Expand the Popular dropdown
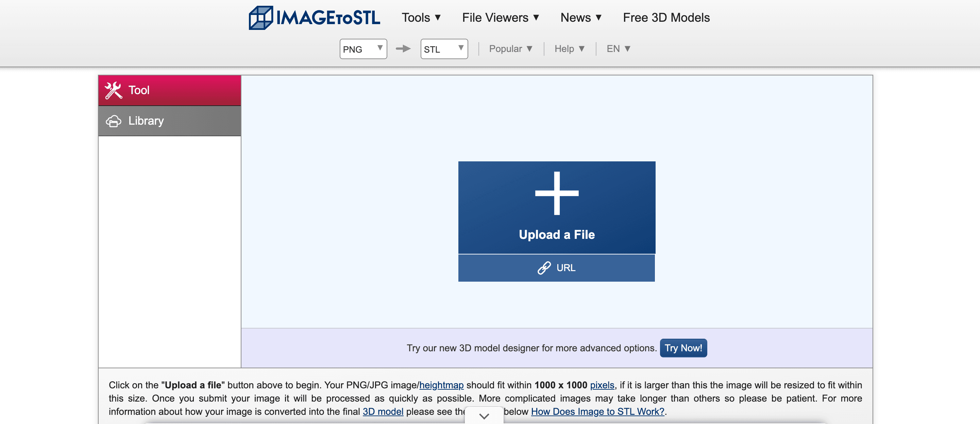 [510, 49]
